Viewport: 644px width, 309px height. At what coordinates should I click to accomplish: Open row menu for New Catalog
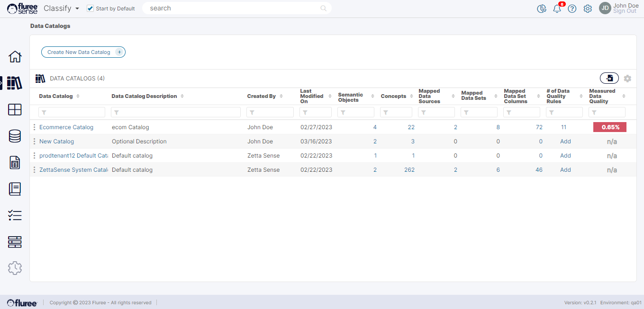tap(34, 141)
